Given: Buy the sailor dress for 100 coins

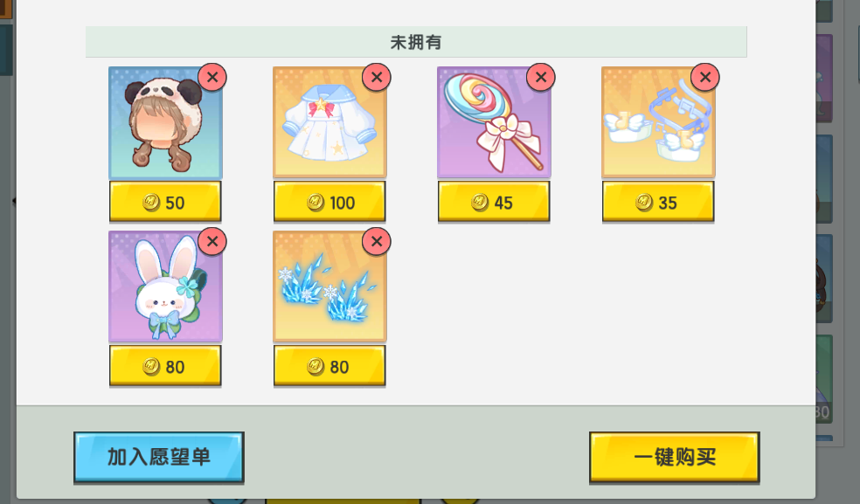Looking at the screenshot, I should (x=329, y=202).
